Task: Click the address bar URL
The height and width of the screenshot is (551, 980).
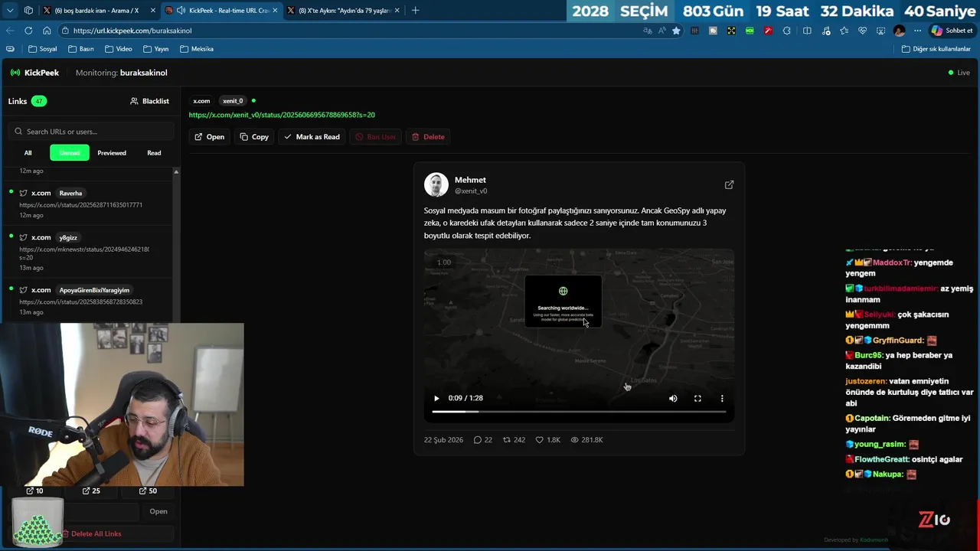Action: pos(132,31)
